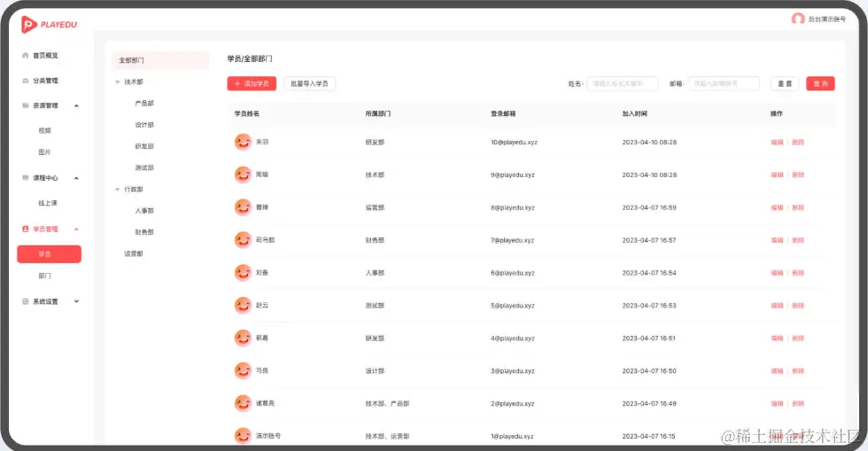
Task: Click the 技术部、产品部 department cell
Action: click(x=387, y=404)
